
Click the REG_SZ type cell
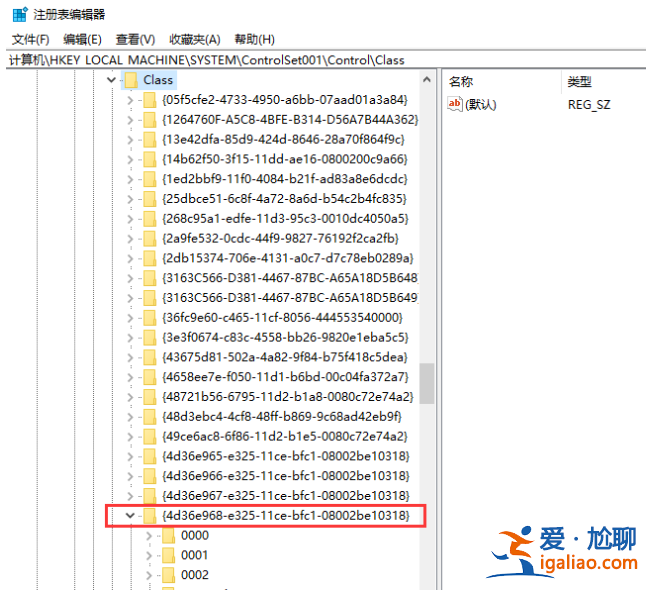pyautogui.click(x=589, y=104)
